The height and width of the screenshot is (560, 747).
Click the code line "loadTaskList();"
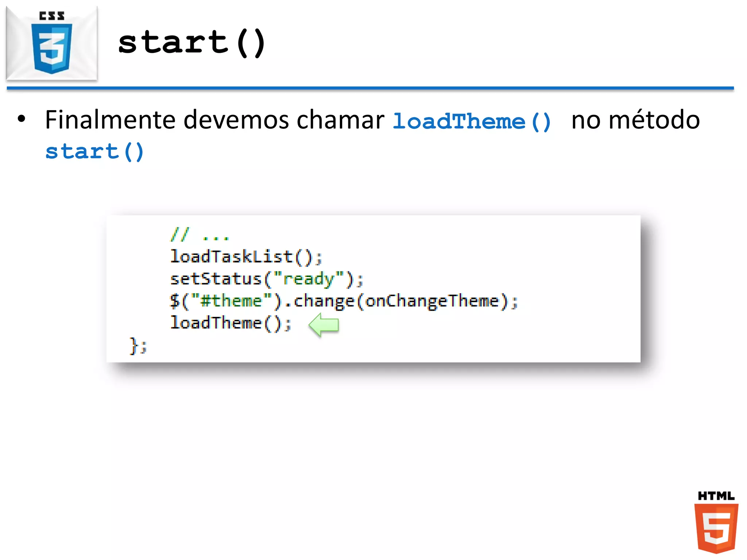point(246,257)
